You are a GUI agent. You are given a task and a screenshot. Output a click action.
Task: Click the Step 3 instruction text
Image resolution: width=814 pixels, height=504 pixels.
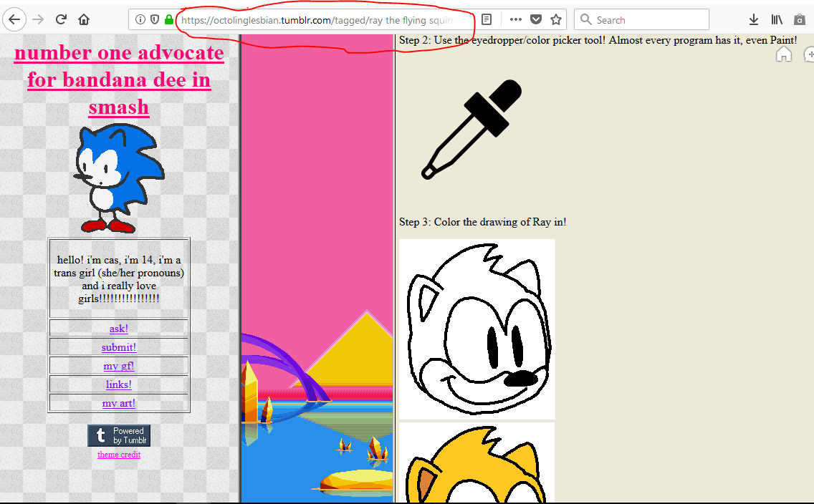click(483, 222)
